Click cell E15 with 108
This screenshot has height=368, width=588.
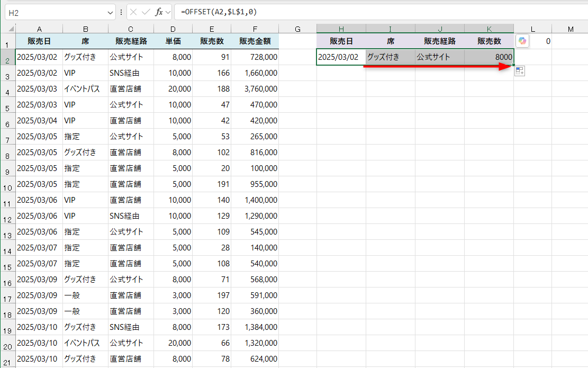click(x=212, y=264)
